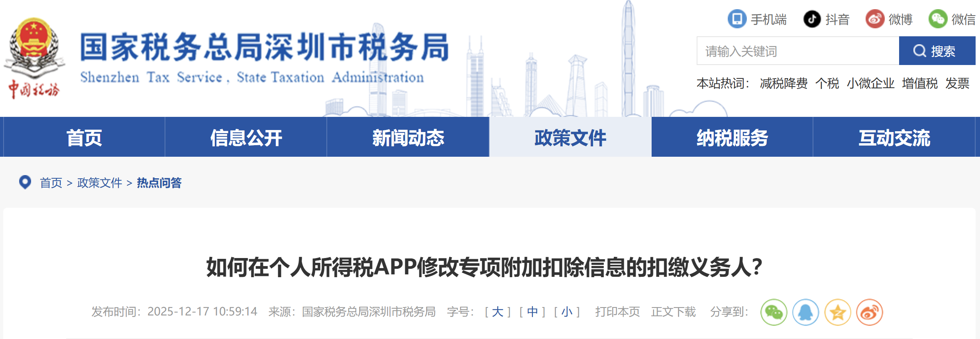The width and height of the screenshot is (980, 339).
Task: Click the 抖音 text label
Action: coord(837,19)
